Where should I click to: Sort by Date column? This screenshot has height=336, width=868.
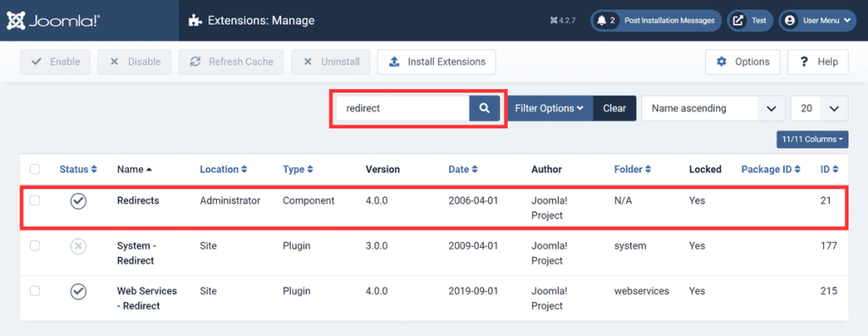click(x=463, y=169)
